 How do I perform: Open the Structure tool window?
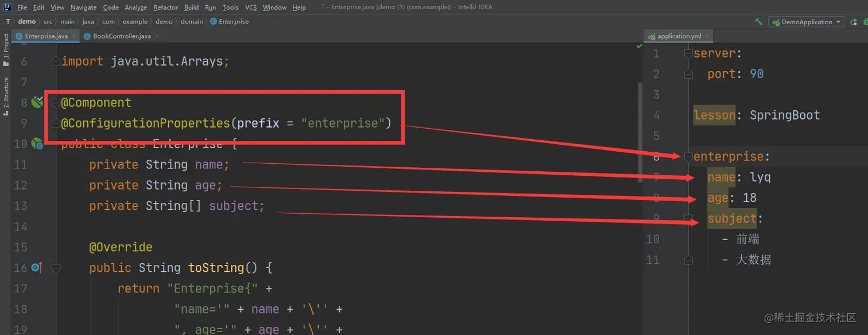click(x=6, y=96)
